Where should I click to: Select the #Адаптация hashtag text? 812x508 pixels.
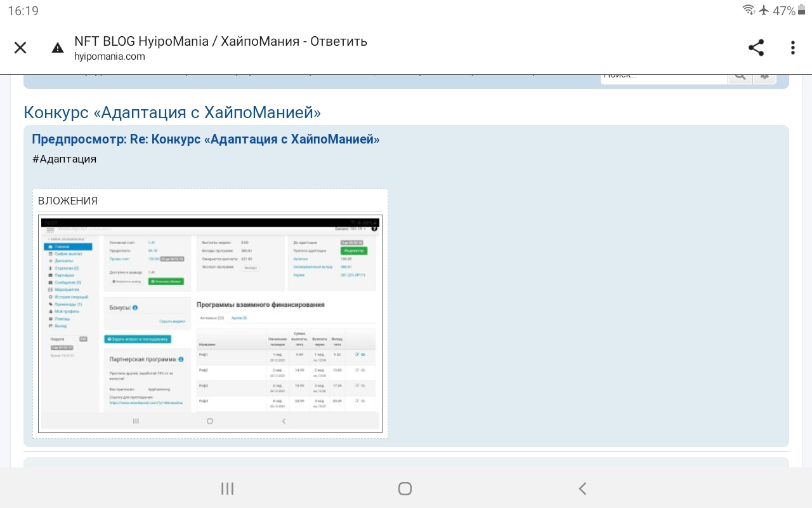[64, 159]
